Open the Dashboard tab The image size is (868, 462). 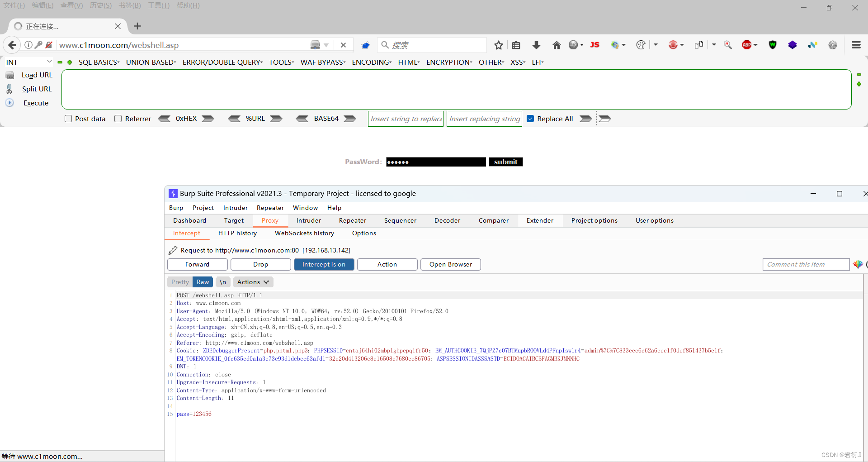point(189,220)
